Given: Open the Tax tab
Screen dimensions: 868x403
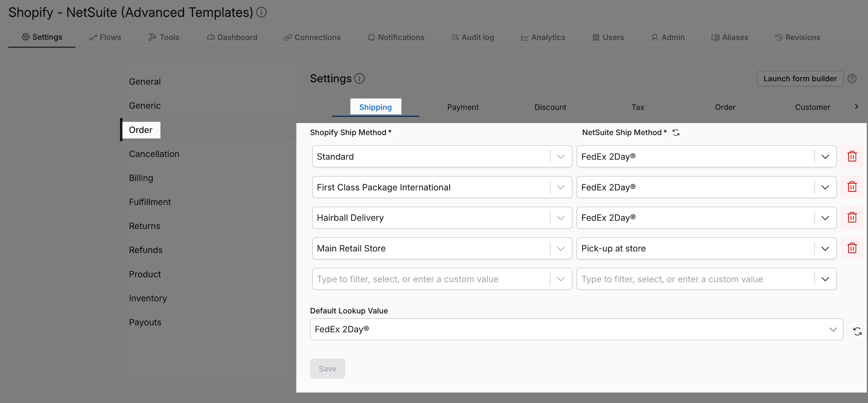Looking at the screenshot, I should (637, 107).
